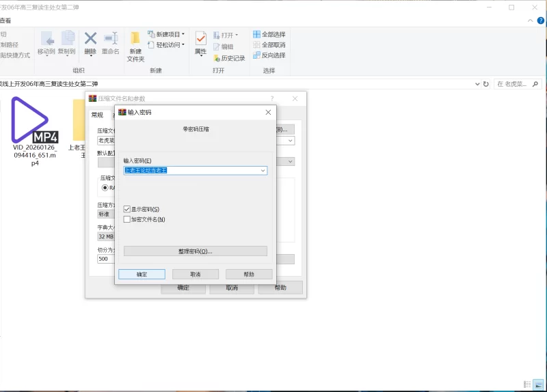Switch to the General (常规) tab

coord(97,115)
